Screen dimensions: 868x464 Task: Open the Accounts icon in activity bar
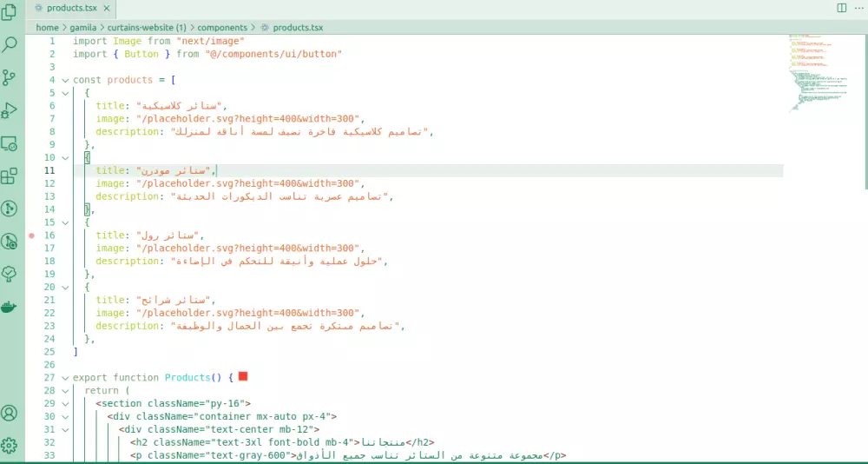pyautogui.click(x=9, y=413)
